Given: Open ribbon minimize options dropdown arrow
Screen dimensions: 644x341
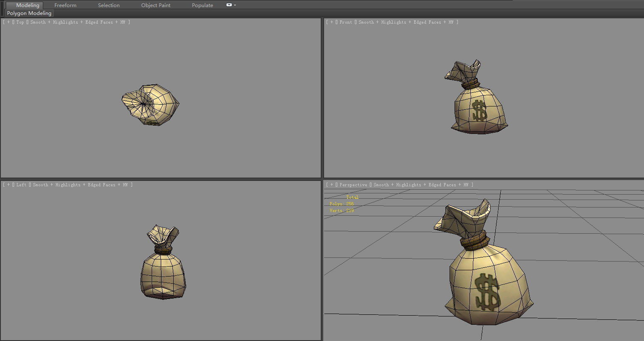Looking at the screenshot, I should 235,5.
